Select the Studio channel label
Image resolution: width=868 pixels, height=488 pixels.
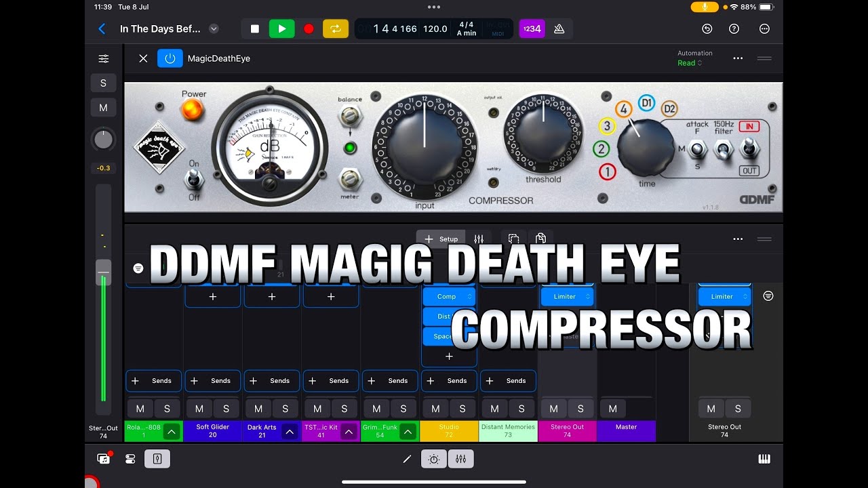click(x=449, y=431)
